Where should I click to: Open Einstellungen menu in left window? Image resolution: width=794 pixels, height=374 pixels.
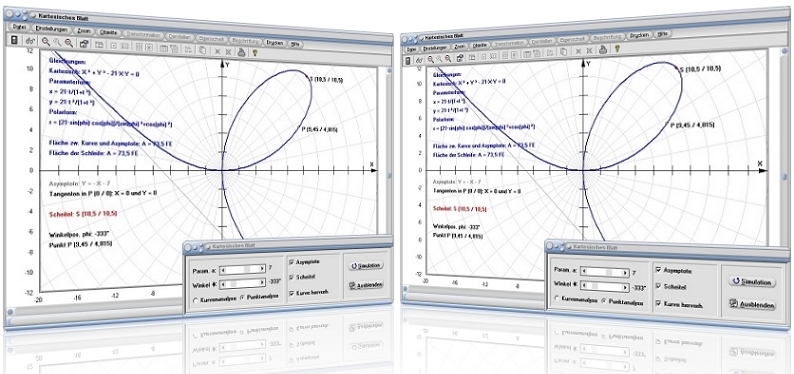point(52,29)
